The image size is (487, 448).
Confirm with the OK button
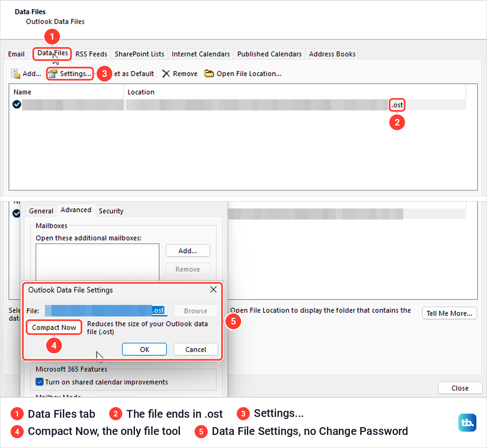coord(144,349)
